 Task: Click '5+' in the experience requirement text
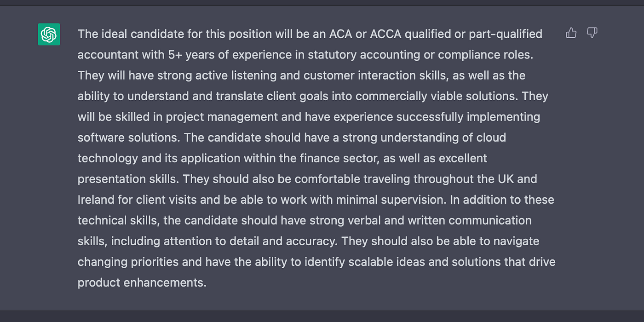tap(175, 55)
